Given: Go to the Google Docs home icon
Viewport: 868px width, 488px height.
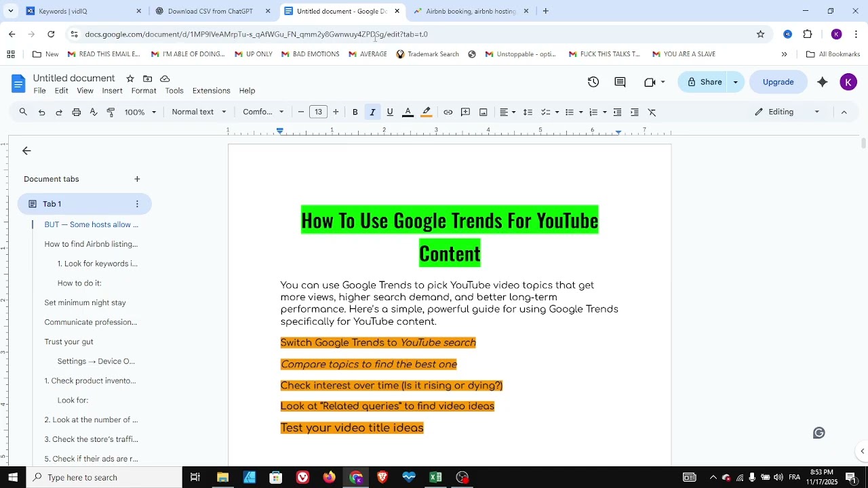Looking at the screenshot, I should [18, 83].
